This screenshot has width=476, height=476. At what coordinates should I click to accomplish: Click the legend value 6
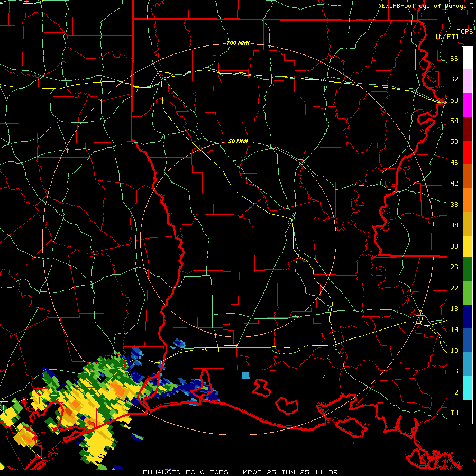[456, 371]
